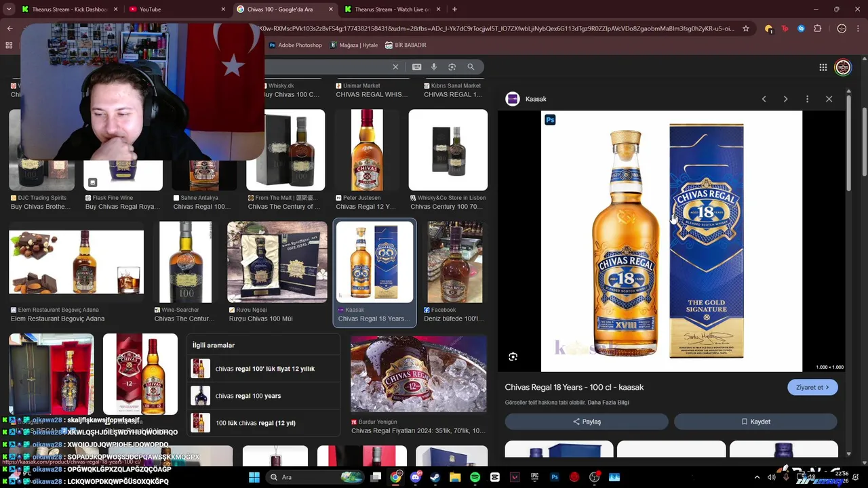The image size is (868, 488).
Task: Open Facebook Deniz büfede result image
Action: [x=455, y=262]
